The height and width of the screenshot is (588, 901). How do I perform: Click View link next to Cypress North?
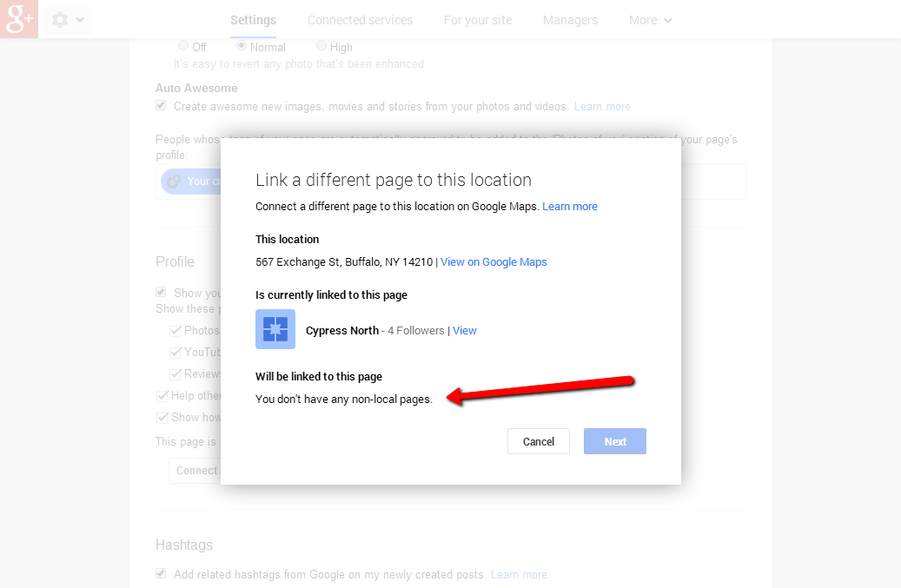pyautogui.click(x=464, y=330)
